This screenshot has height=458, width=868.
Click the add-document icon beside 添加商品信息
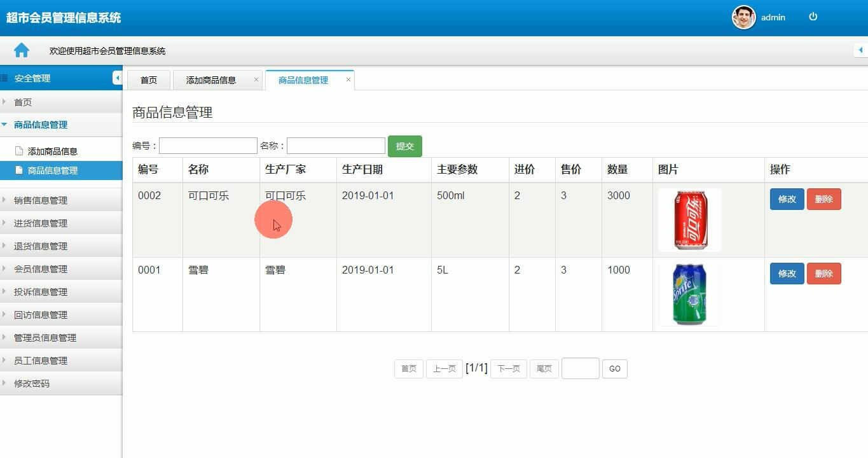[x=19, y=150]
